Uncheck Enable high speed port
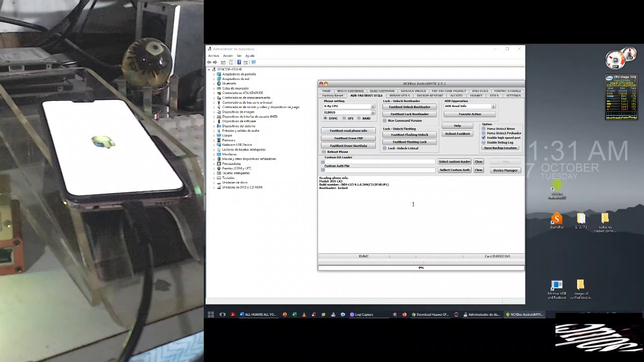Screen dimensions: 644x362 [x=484, y=138]
